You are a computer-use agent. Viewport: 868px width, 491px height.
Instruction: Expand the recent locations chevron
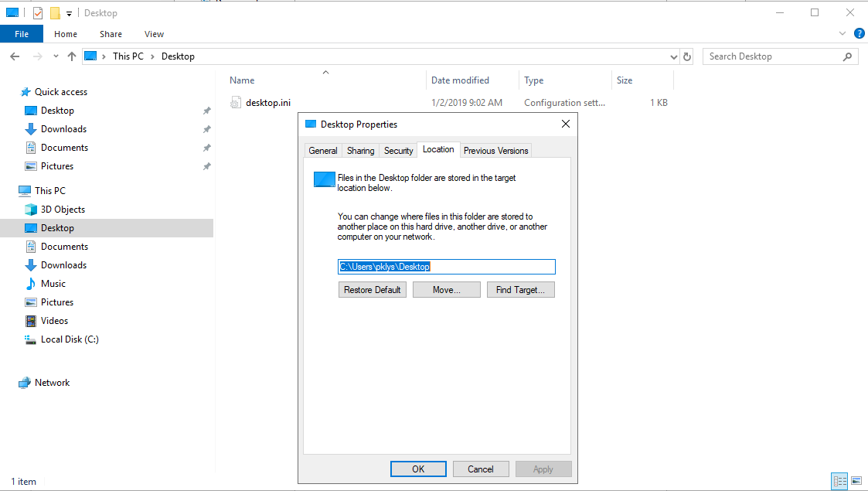pyautogui.click(x=55, y=56)
